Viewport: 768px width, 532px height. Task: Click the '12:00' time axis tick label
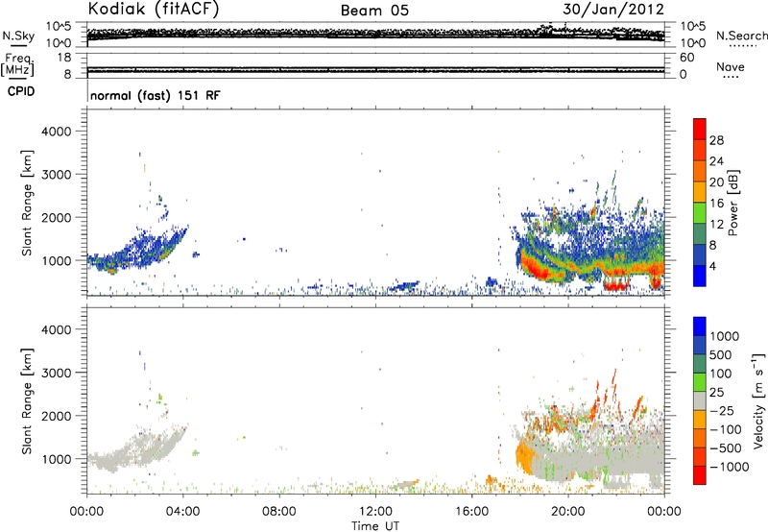click(375, 512)
